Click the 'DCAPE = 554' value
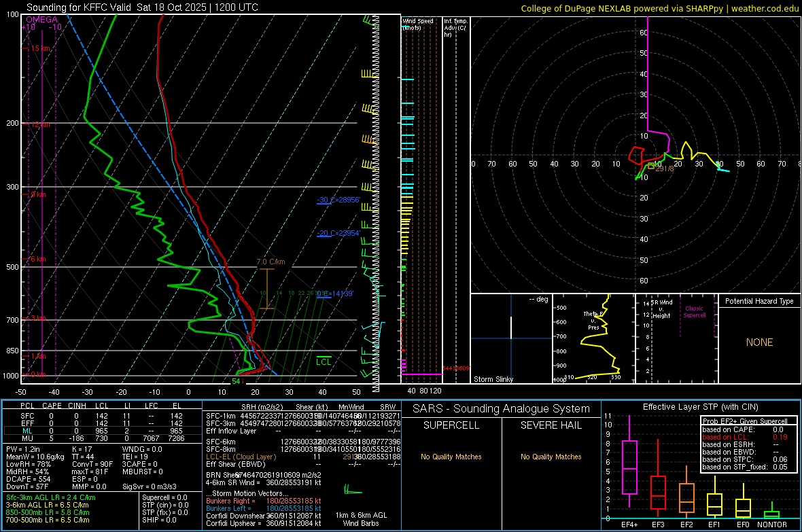The image size is (802, 532). pyautogui.click(x=28, y=479)
